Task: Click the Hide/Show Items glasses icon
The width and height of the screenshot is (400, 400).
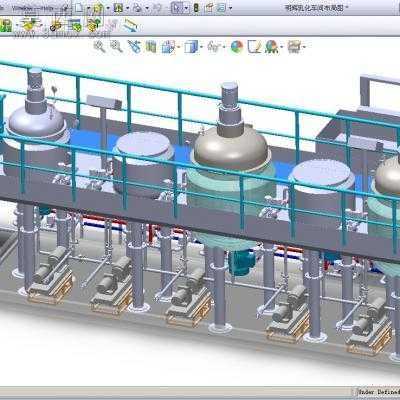Action: [214, 47]
